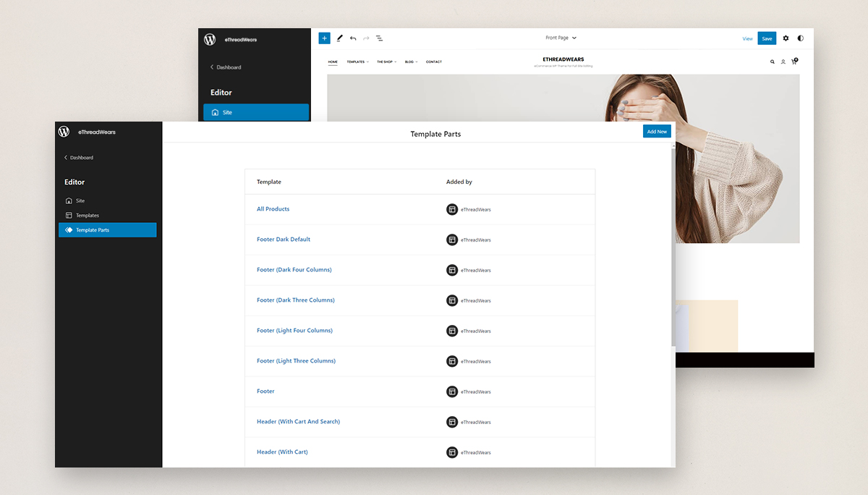Click the search magnifier in the site header
Screen dimensions: 868x495
(x=772, y=62)
